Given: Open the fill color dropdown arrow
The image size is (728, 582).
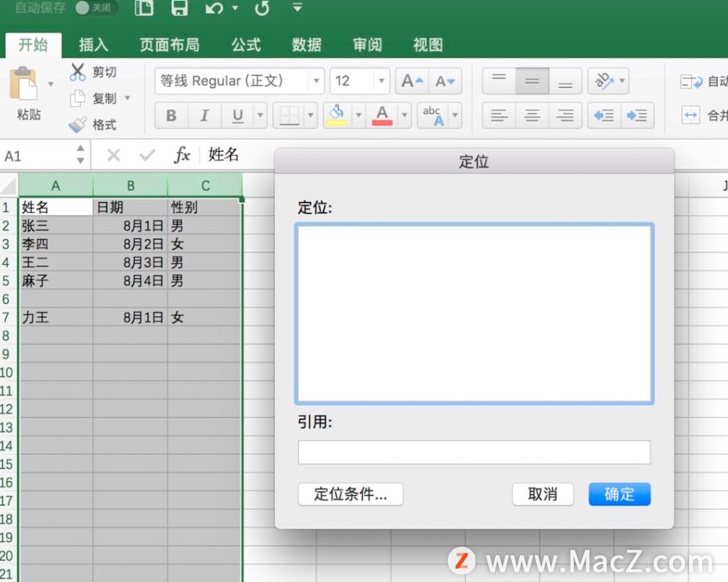Looking at the screenshot, I should click(358, 114).
